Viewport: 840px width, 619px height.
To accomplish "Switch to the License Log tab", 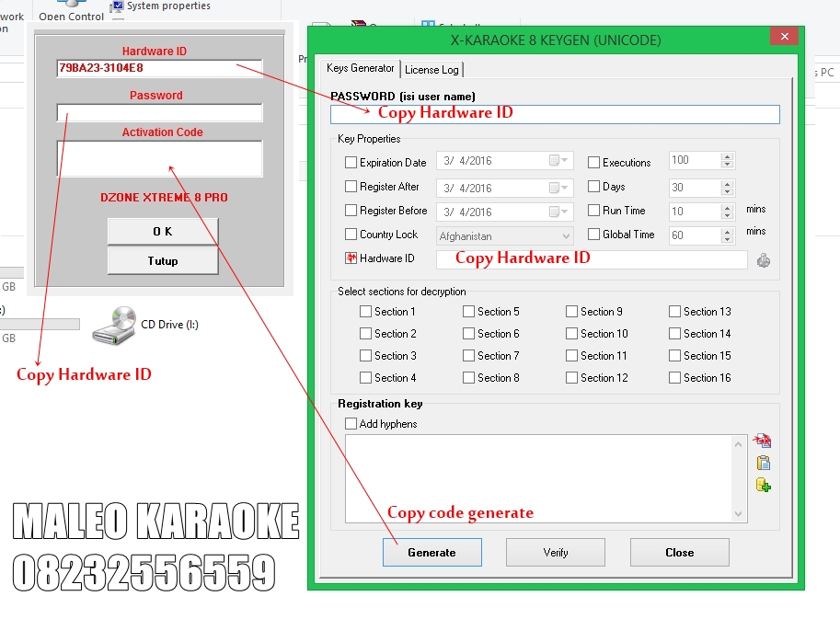I will [432, 69].
